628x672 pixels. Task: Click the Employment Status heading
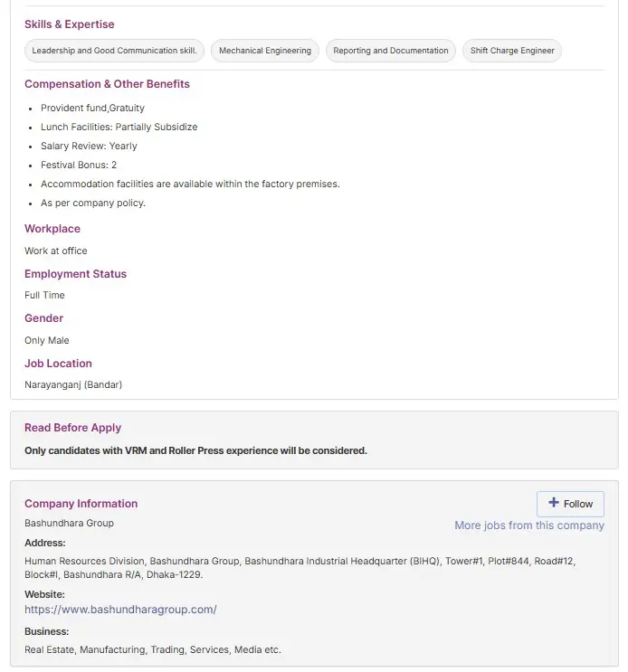click(75, 274)
